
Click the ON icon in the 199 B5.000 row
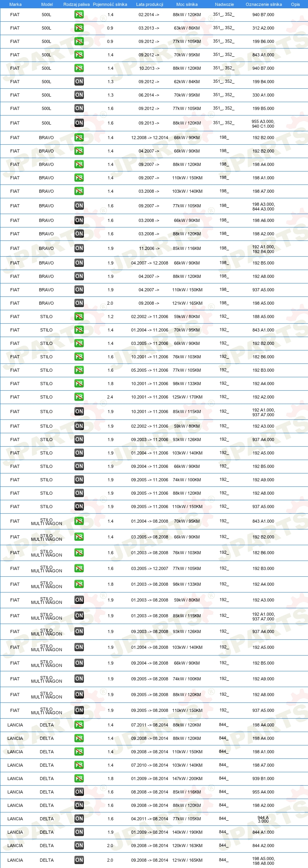pyautogui.click(x=79, y=108)
